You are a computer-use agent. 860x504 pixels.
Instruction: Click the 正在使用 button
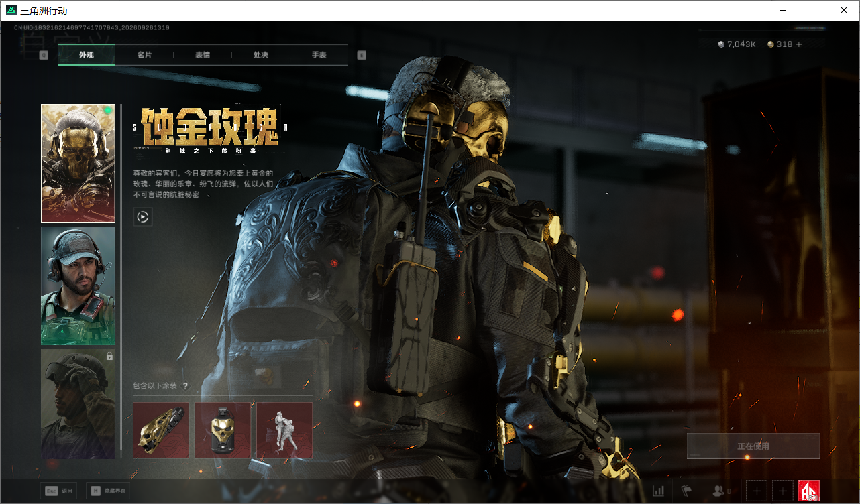753,446
